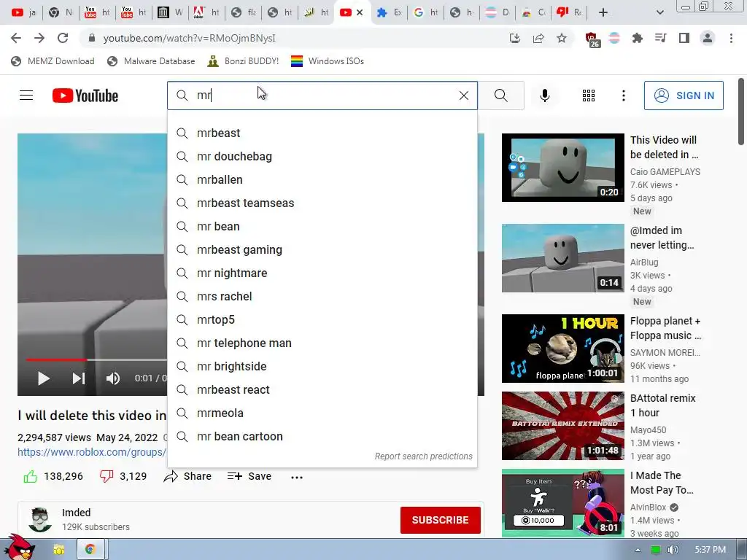
Task: Click the SIGN IN button
Action: coord(683,96)
